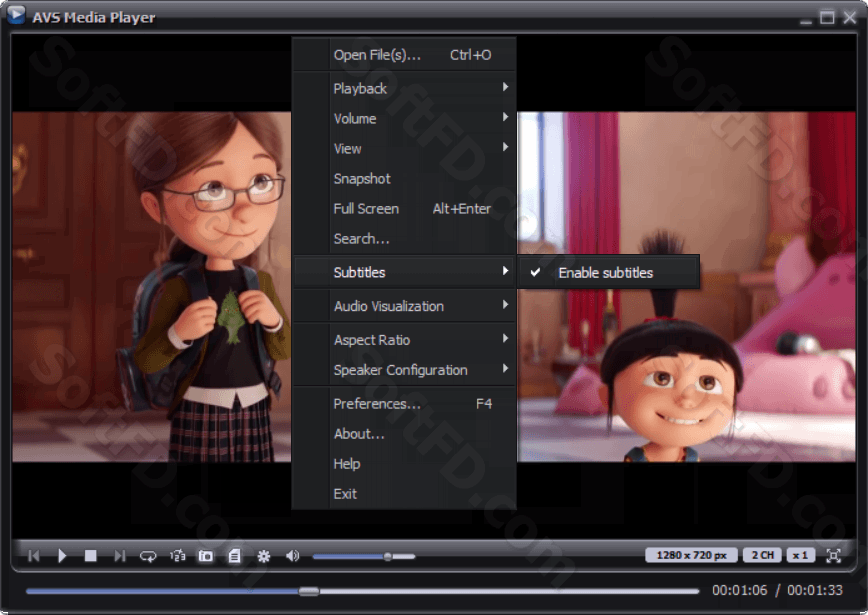Open Search... menu entry

click(x=404, y=239)
